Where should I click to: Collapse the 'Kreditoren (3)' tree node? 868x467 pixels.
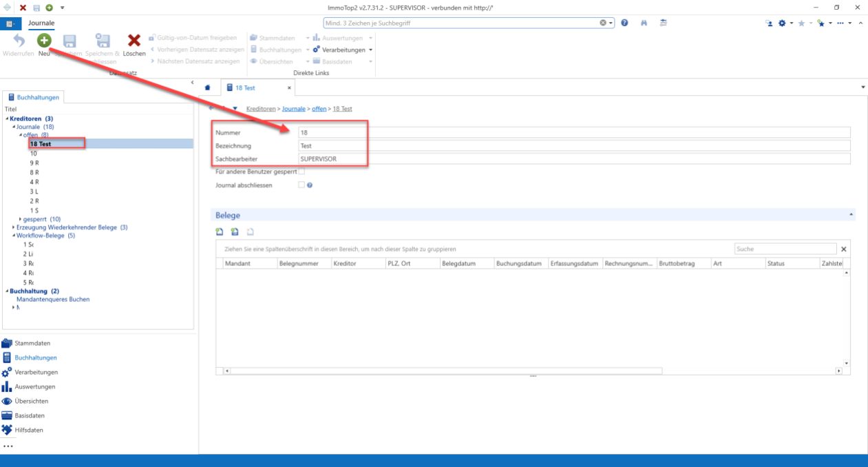click(7, 119)
